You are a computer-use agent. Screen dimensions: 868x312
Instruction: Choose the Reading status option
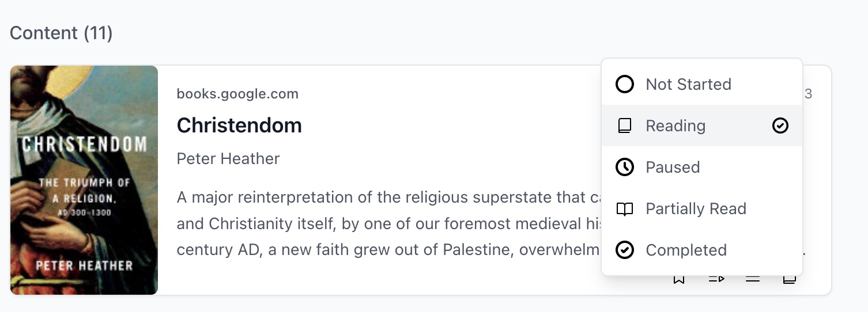(x=675, y=125)
